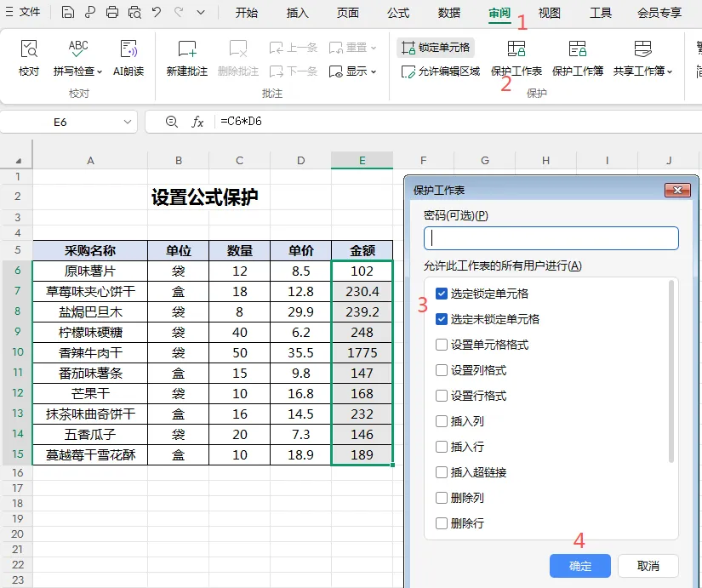Image resolution: width=702 pixels, height=588 pixels.
Task: Click the 设置公式保护 title cell
Action: [204, 197]
